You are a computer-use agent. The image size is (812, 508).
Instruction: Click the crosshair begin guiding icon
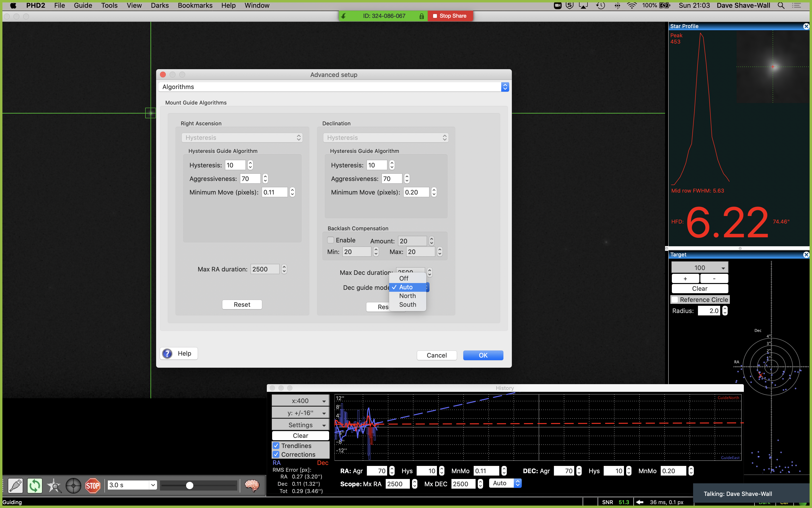[73, 486]
